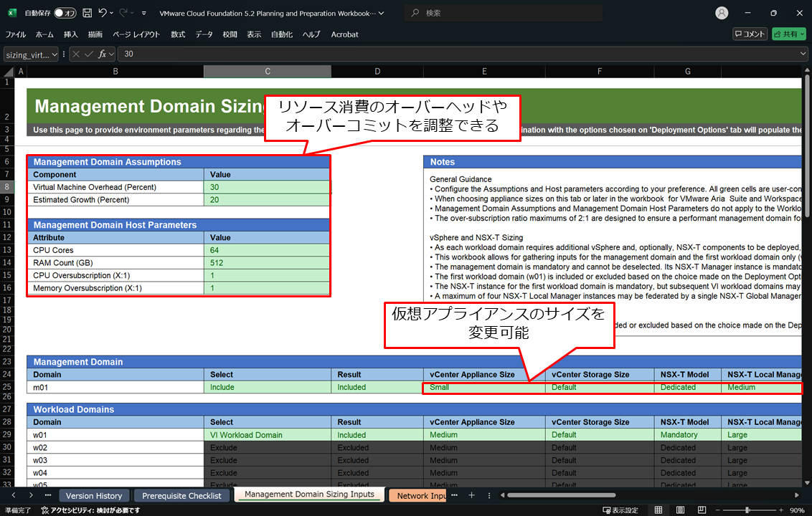Click the ellipsis right of sheet tabs
The height and width of the screenshot is (516, 812).
click(x=454, y=495)
